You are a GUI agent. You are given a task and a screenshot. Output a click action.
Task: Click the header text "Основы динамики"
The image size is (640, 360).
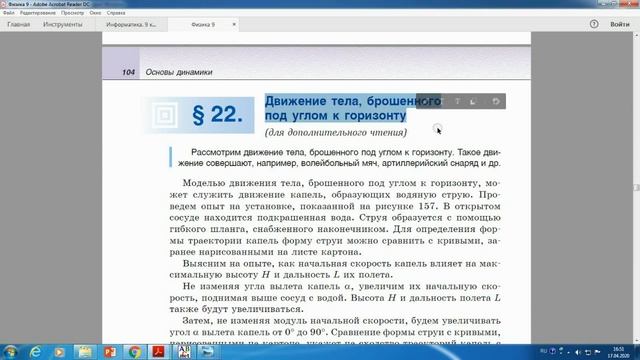pos(179,72)
